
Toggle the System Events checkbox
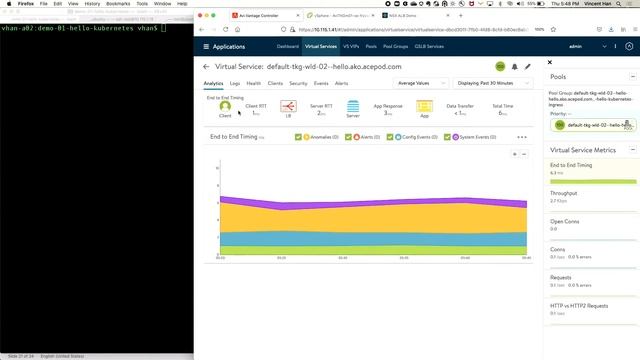click(447, 137)
